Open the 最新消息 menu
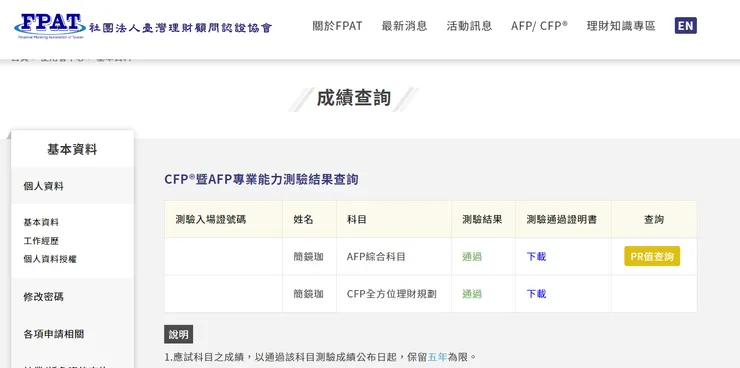 (x=404, y=26)
